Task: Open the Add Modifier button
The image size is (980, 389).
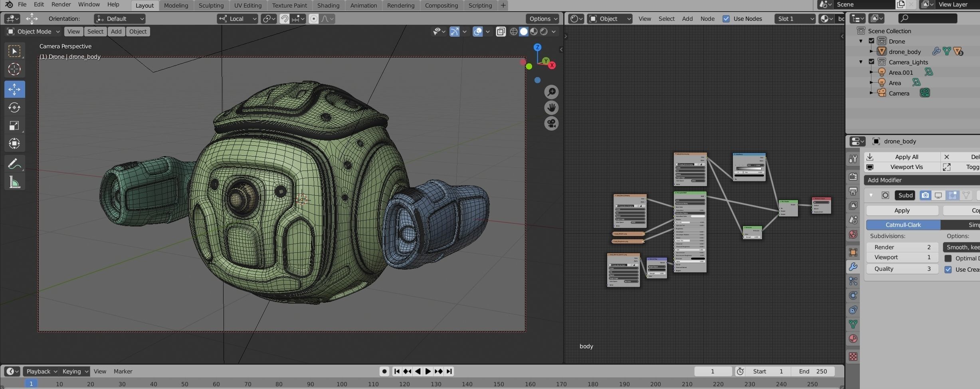Action: [x=922, y=180]
